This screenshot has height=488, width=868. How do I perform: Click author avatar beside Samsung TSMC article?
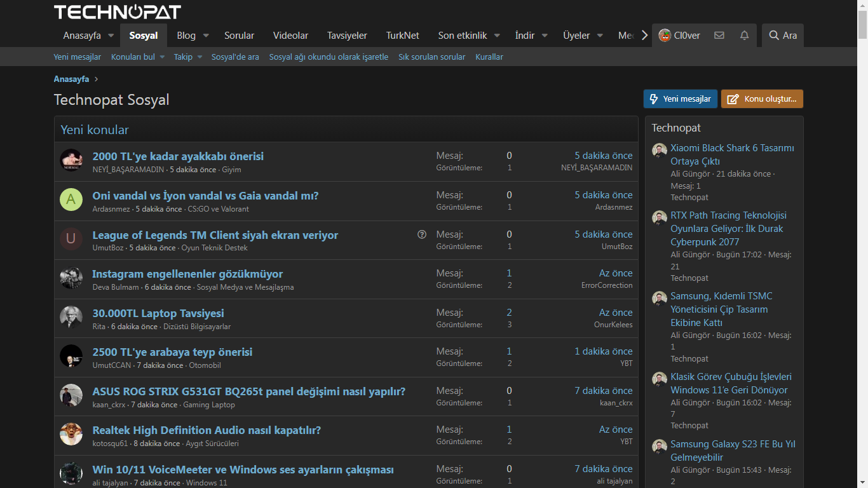point(659,299)
